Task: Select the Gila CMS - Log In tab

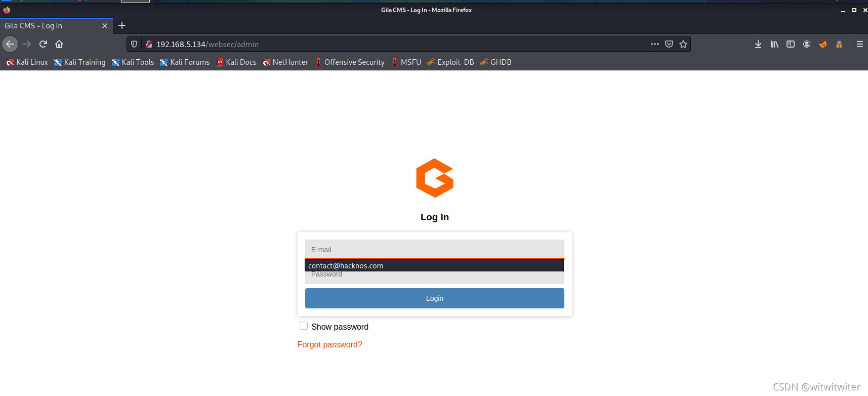Action: 57,26
